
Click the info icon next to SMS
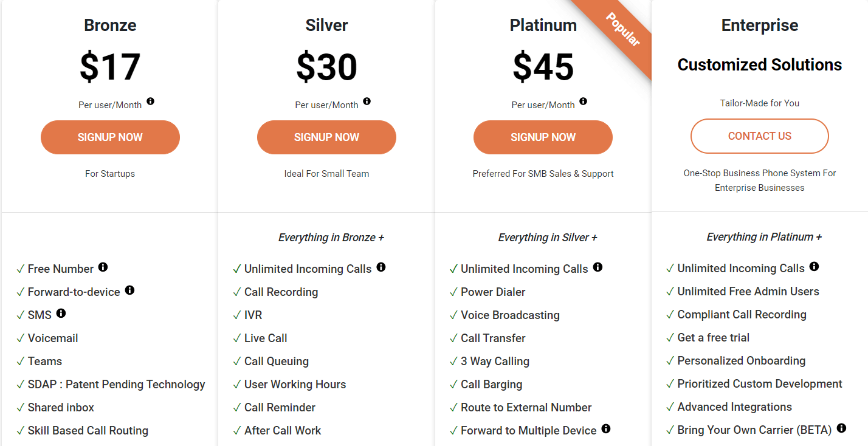[x=61, y=313]
